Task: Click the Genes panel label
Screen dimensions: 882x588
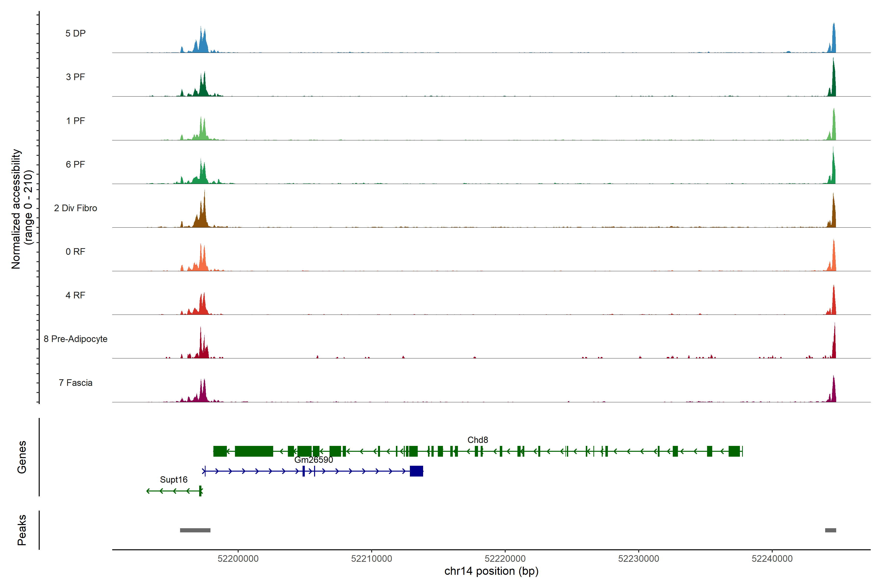Action: click(22, 457)
